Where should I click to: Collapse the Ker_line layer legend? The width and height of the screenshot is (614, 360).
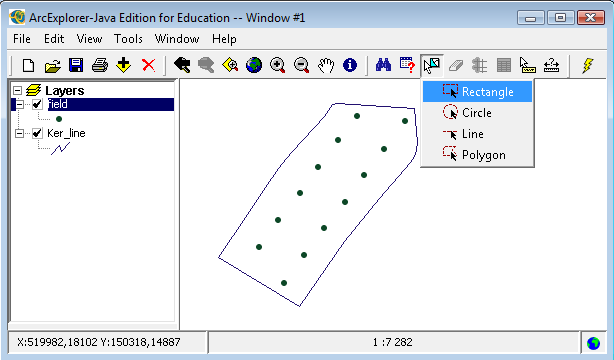[x=19, y=134]
